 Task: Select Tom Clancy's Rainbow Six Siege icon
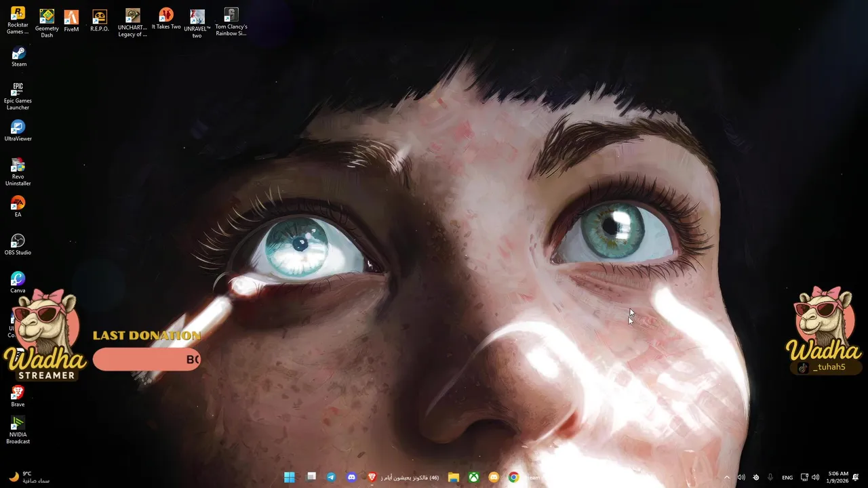coord(231,22)
